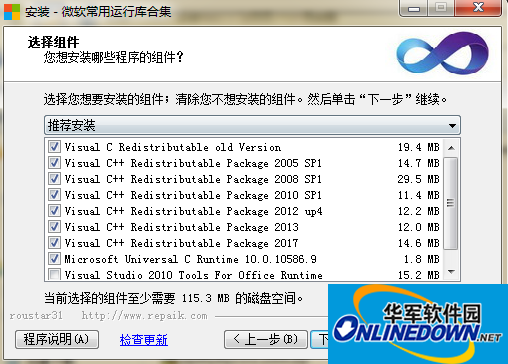Close the installer window
Image resolution: width=508 pixels, height=364 pixels.
(478, 8)
